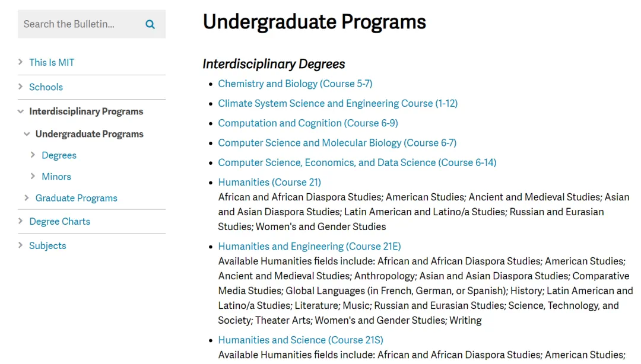Screen dimensions: 641x364
Task: Open Minors in sidebar navigation
Action: pyautogui.click(x=56, y=177)
